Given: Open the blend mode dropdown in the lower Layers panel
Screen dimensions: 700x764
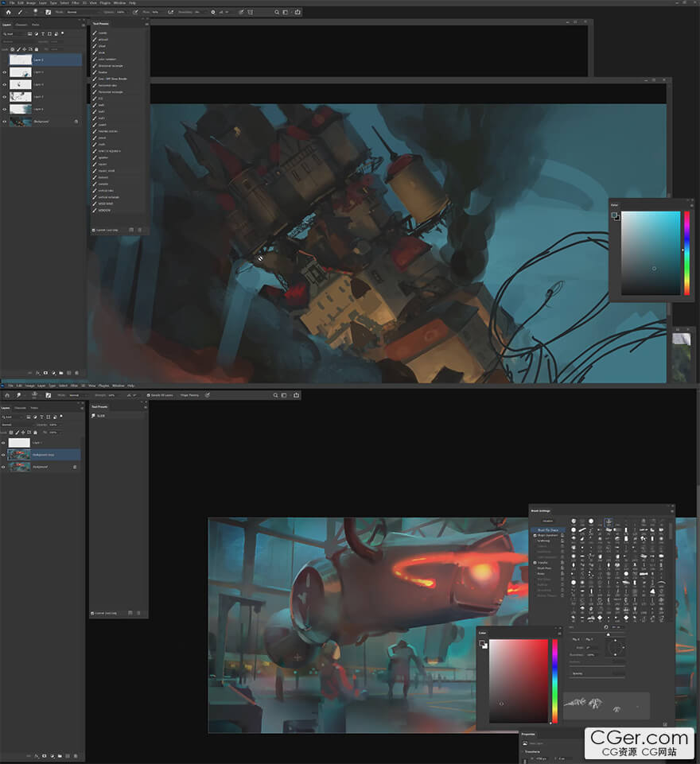Looking at the screenshot, I should (x=13, y=425).
